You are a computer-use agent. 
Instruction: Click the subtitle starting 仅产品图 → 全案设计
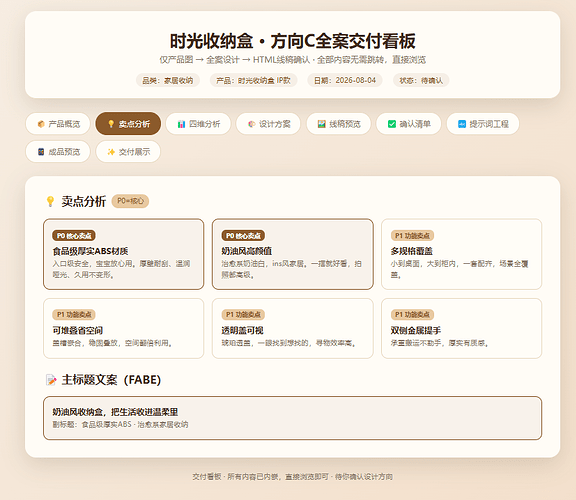[292, 60]
